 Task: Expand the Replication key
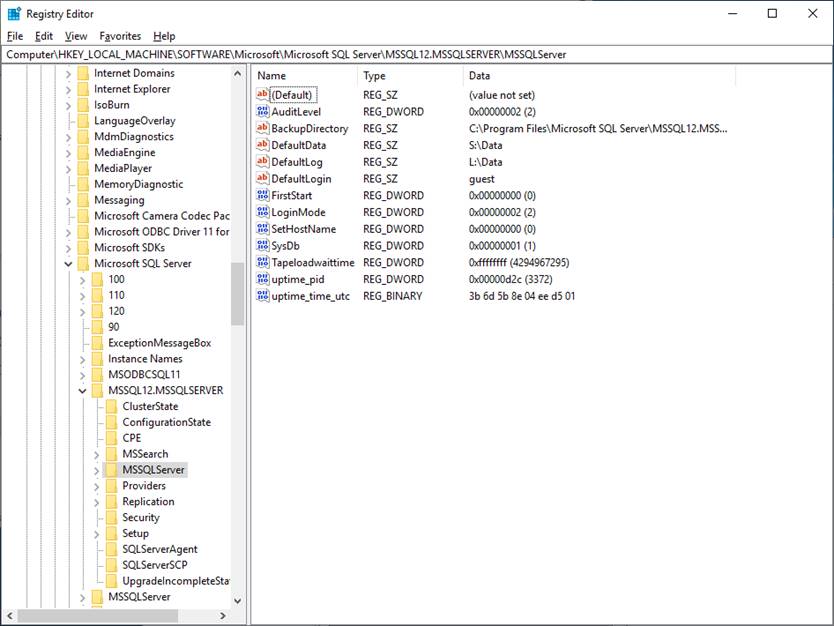[x=96, y=502]
